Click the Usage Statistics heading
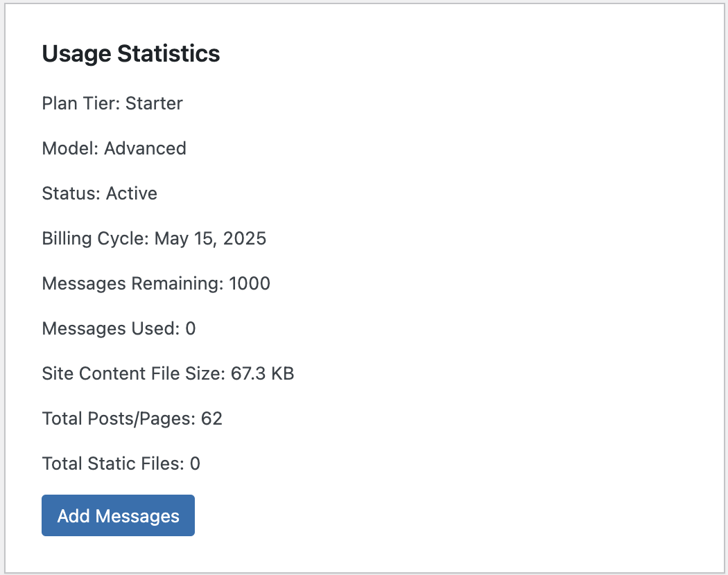Screen dimensions: 728x575 click(131, 54)
